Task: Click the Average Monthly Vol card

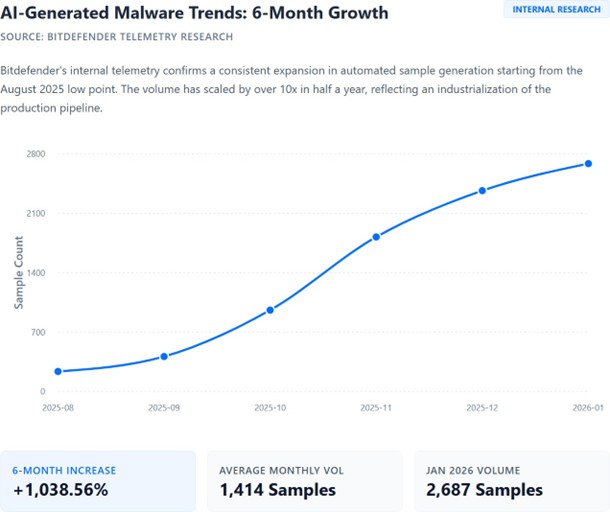Action: [x=305, y=480]
